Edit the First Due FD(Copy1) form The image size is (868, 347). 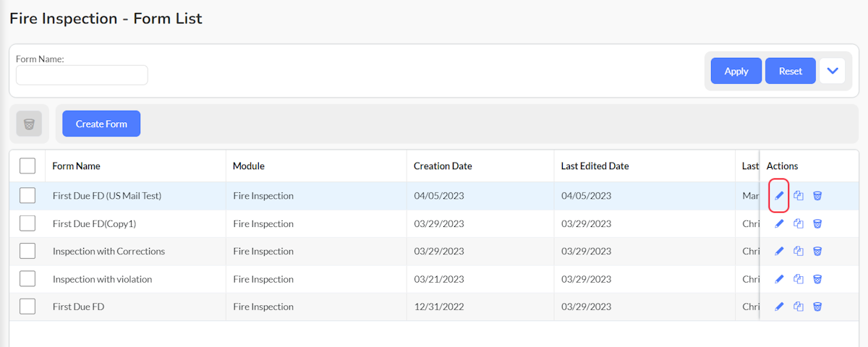pyautogui.click(x=779, y=223)
